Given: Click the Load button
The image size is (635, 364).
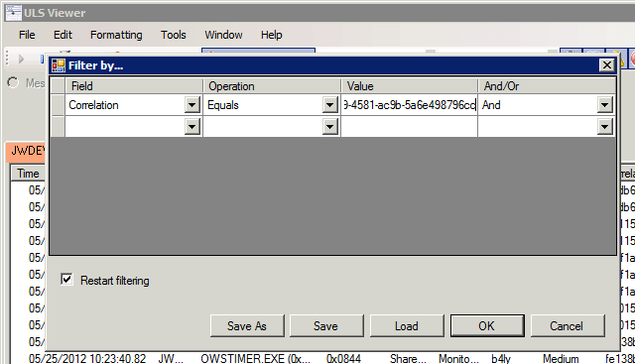Looking at the screenshot, I should tap(407, 326).
